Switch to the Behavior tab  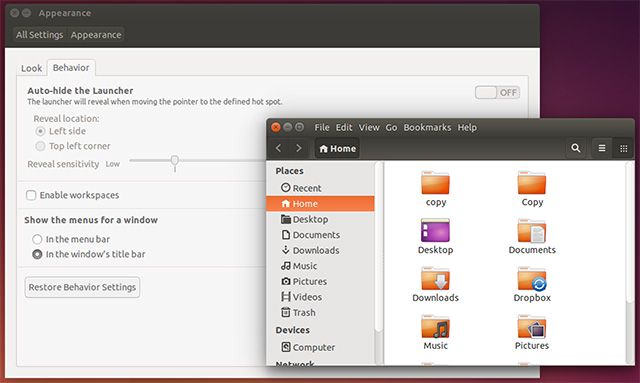tap(71, 68)
